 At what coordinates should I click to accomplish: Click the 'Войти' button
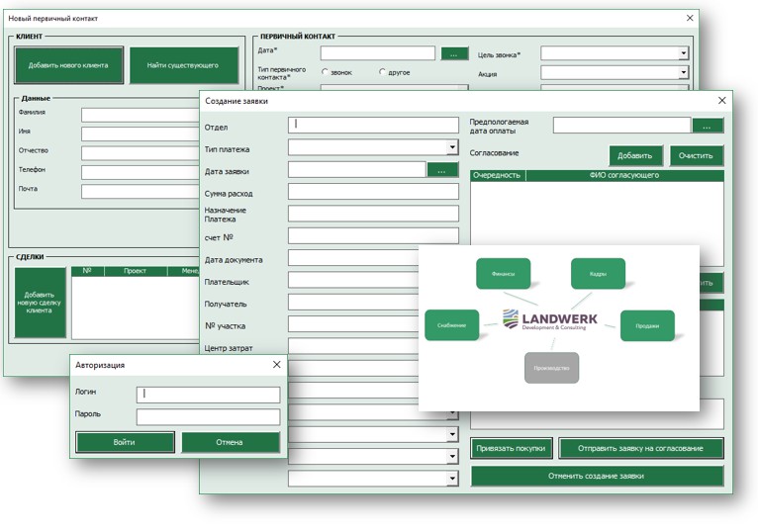pyautogui.click(x=125, y=442)
